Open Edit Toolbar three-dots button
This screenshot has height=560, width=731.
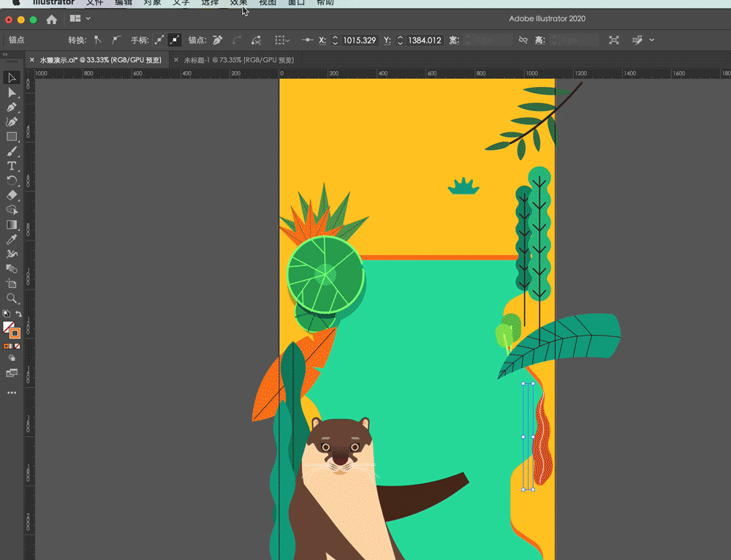pyautogui.click(x=12, y=393)
